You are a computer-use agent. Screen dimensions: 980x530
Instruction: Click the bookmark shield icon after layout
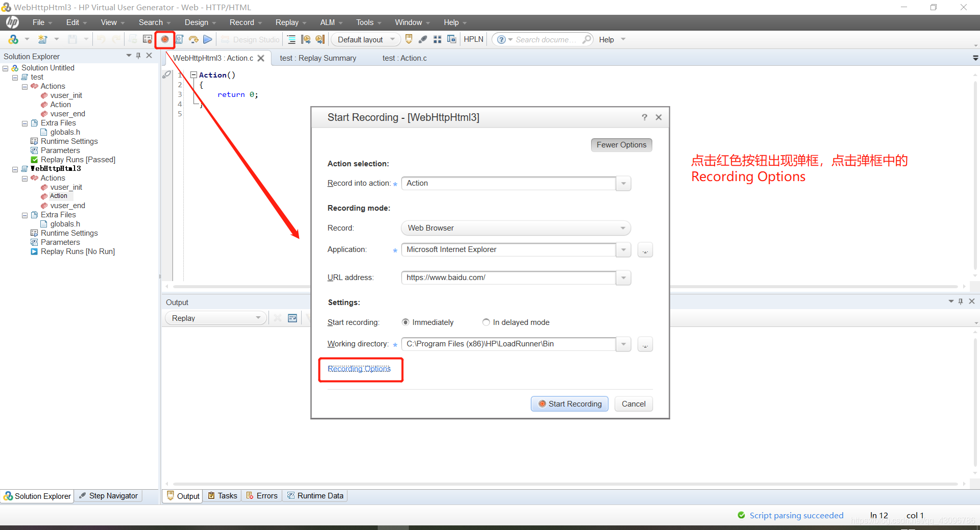409,39
